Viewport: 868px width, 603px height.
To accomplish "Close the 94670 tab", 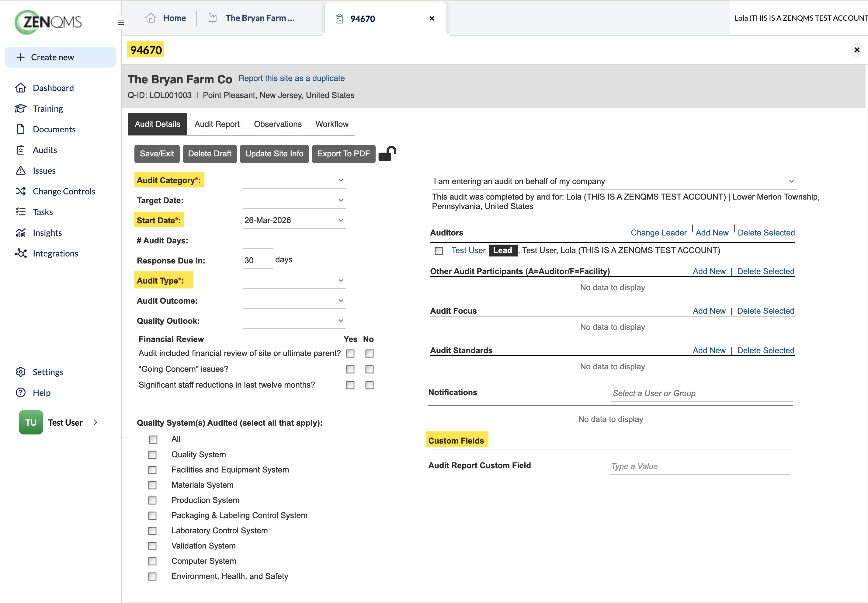I will [432, 19].
